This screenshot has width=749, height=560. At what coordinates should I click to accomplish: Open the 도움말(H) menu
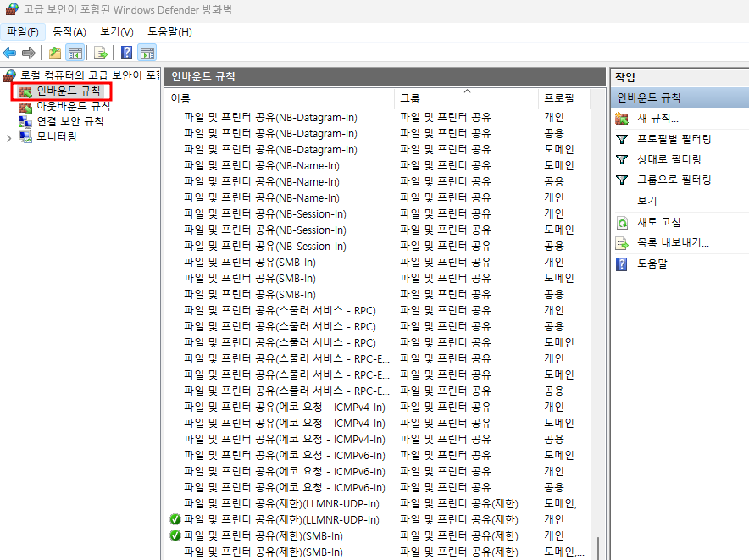[x=169, y=32]
